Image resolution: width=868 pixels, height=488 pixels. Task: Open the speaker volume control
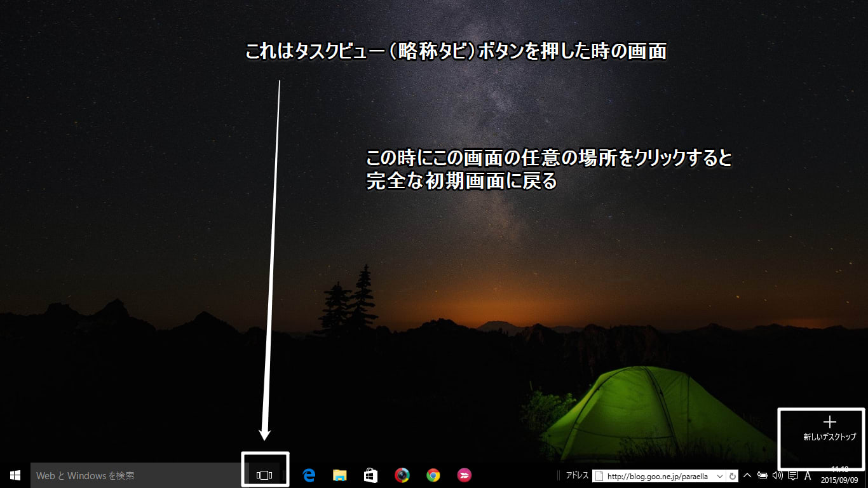[777, 475]
